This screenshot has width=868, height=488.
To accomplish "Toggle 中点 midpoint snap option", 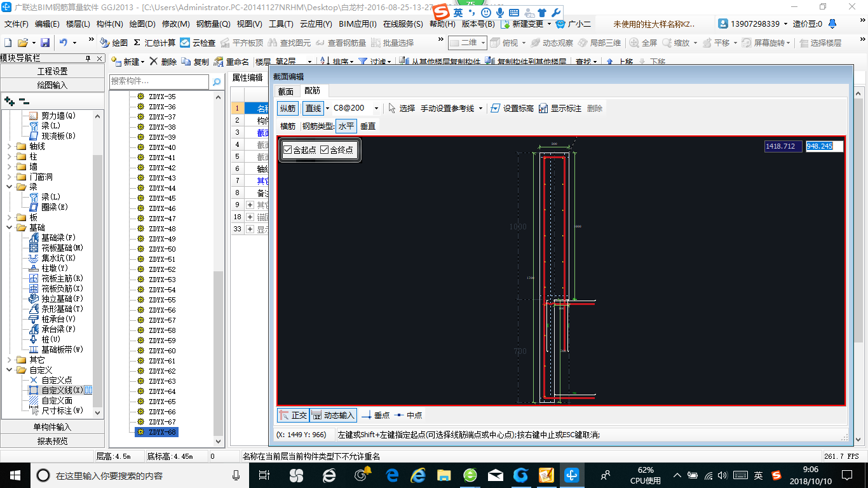I will pyautogui.click(x=408, y=416).
